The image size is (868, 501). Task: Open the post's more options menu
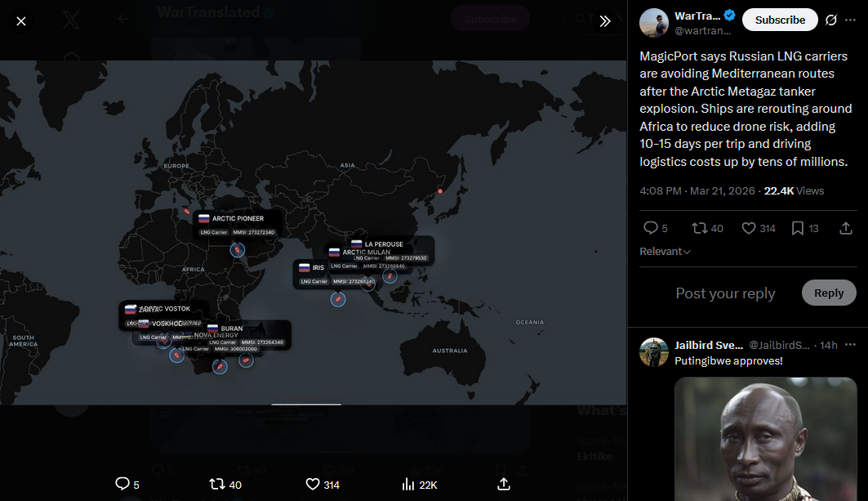850,20
